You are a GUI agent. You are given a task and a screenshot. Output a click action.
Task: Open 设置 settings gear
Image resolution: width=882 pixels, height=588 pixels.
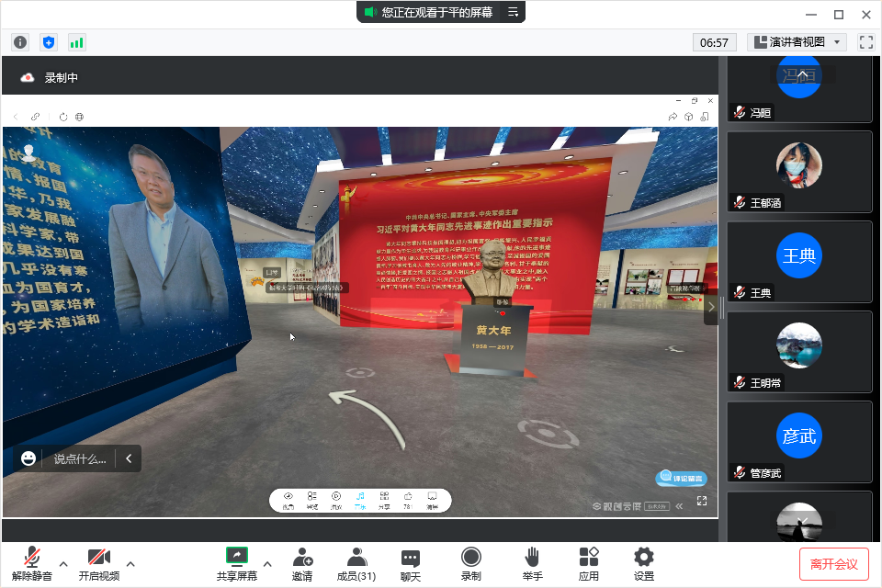click(x=644, y=563)
